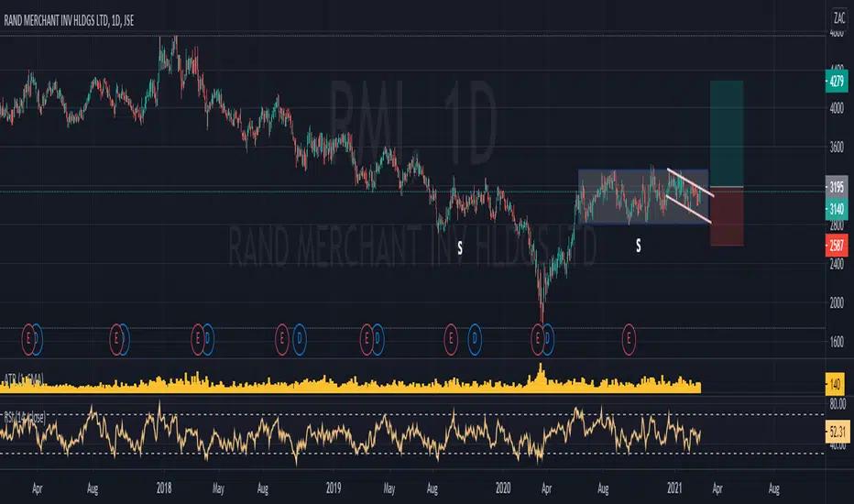
Task: Open the earnings E marker near Aug 2017
Action: [116, 339]
